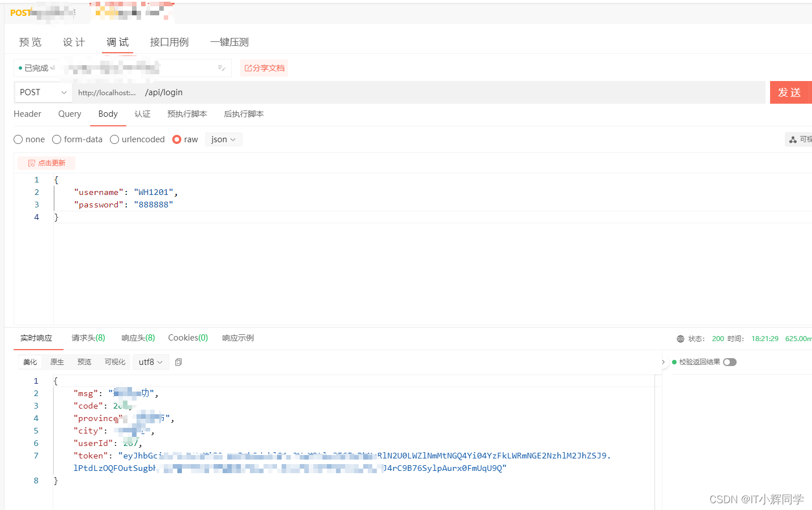Open the json format dropdown

coord(223,139)
